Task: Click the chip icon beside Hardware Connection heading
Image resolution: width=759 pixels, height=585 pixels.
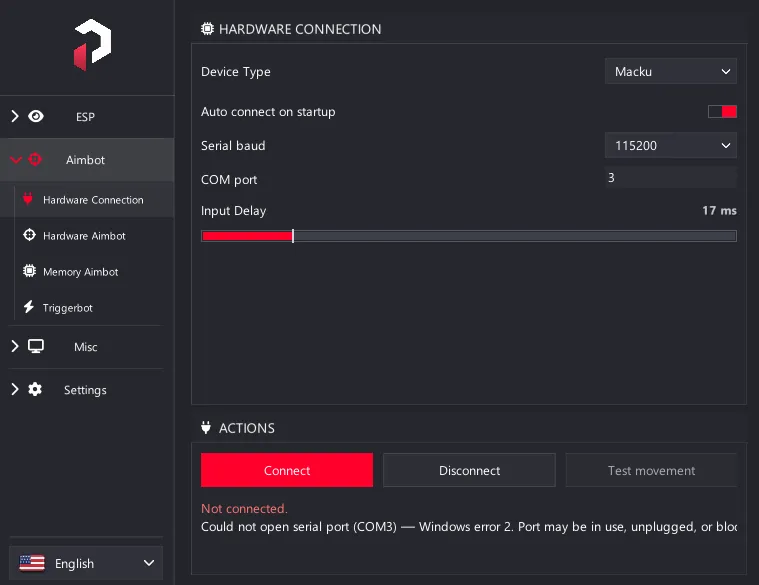Action: tap(207, 29)
